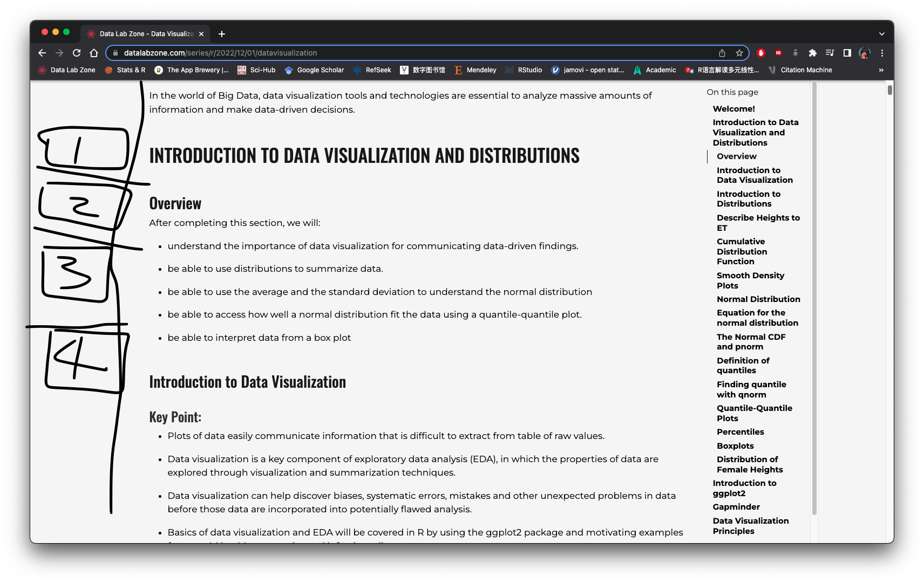This screenshot has height=583, width=924.
Task: Jump to Quantile-Quantile Plots
Action: pyautogui.click(x=755, y=413)
